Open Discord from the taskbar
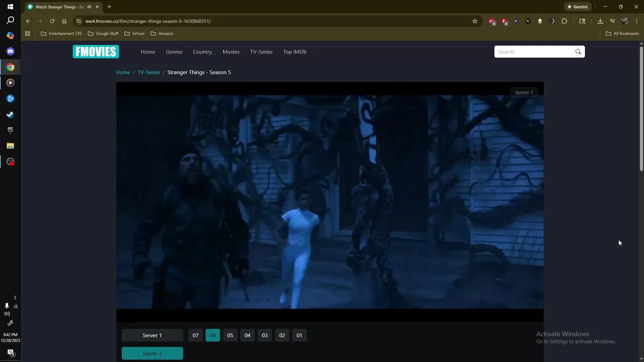Screen dimensions: 644x362 click(10, 51)
